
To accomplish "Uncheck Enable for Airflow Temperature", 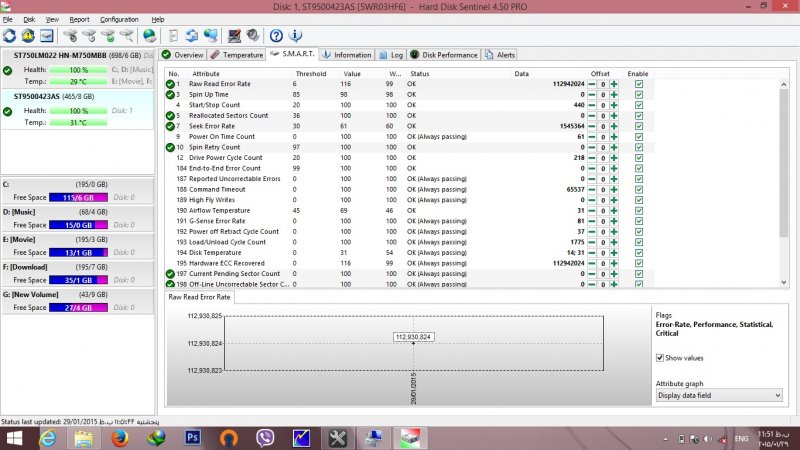I will click(x=639, y=211).
